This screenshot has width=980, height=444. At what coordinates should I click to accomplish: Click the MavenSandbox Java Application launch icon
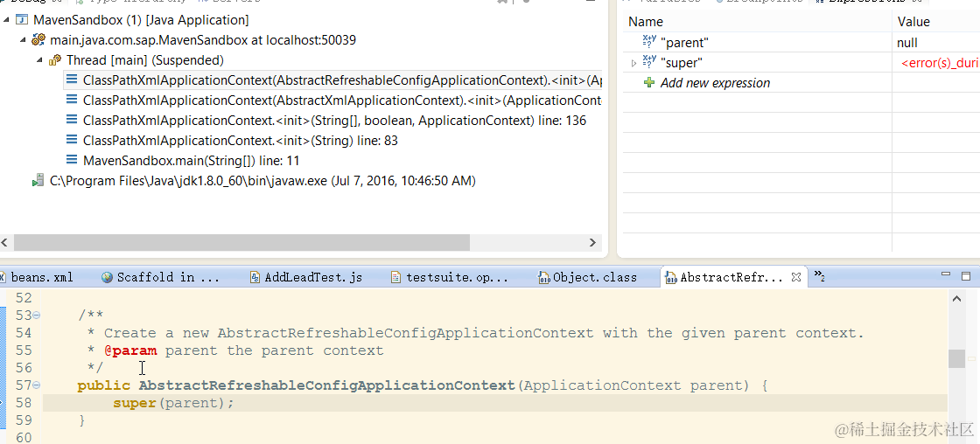point(21,20)
